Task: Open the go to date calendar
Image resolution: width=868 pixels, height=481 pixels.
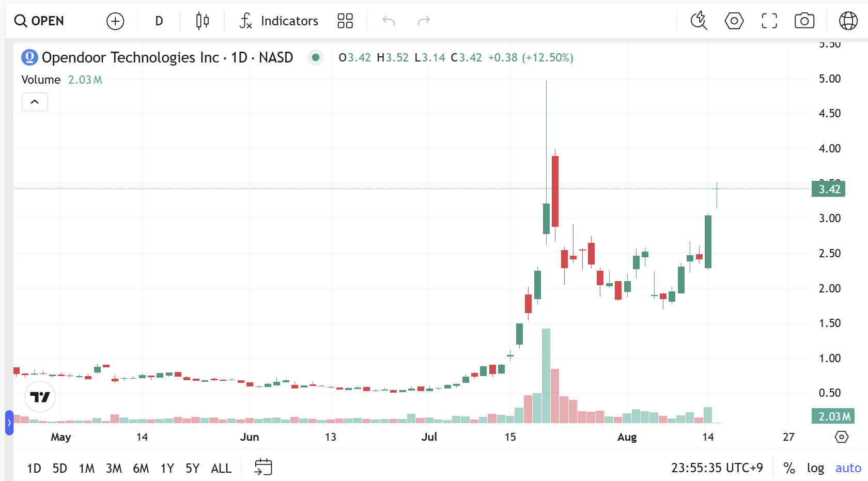Action: point(263,468)
